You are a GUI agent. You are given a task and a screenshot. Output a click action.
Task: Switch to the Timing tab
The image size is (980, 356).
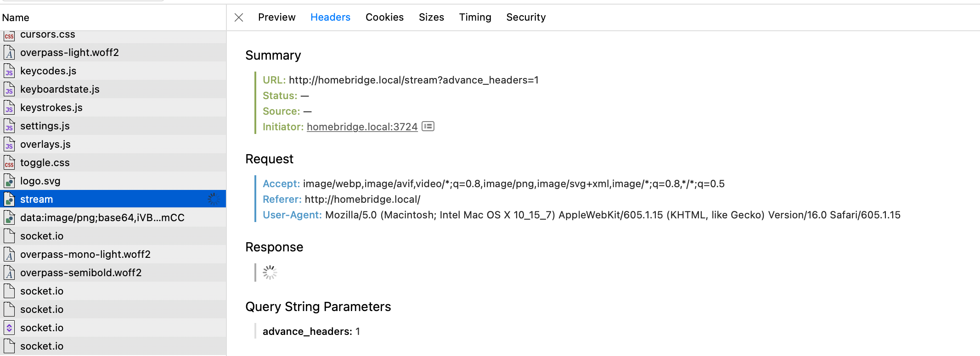[475, 17]
